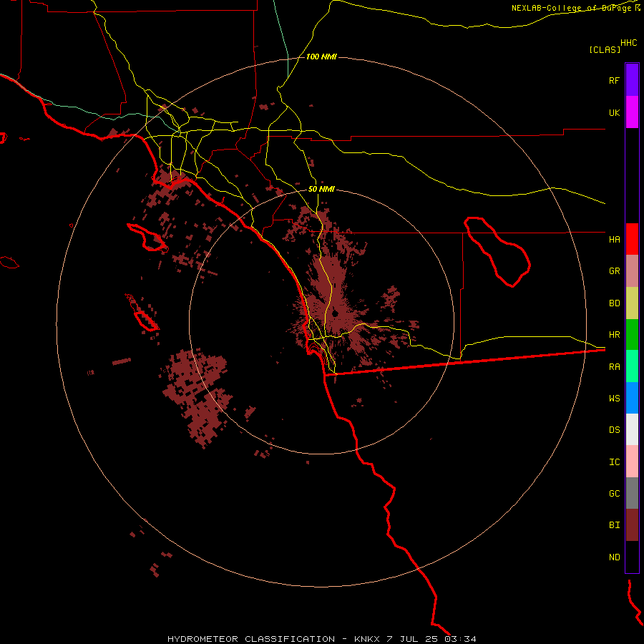The height and width of the screenshot is (644, 644).
Task: Click the HA red legend swatch
Action: (x=632, y=239)
